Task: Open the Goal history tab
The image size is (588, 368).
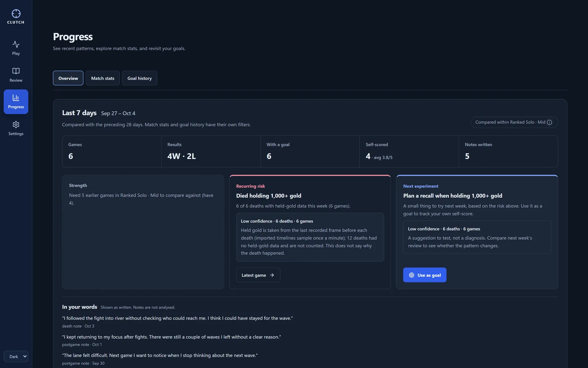Action: coord(140,78)
